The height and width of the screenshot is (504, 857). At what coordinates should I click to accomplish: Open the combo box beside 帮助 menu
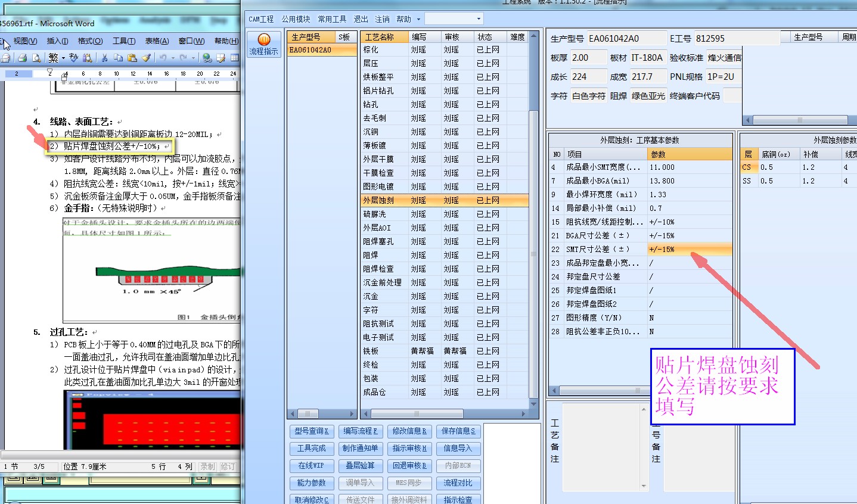tap(454, 18)
